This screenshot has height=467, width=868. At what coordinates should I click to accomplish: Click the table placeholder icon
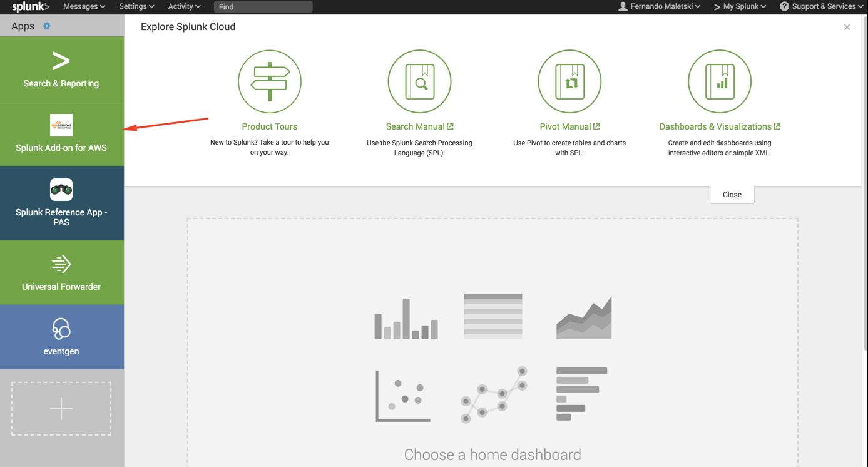(493, 316)
